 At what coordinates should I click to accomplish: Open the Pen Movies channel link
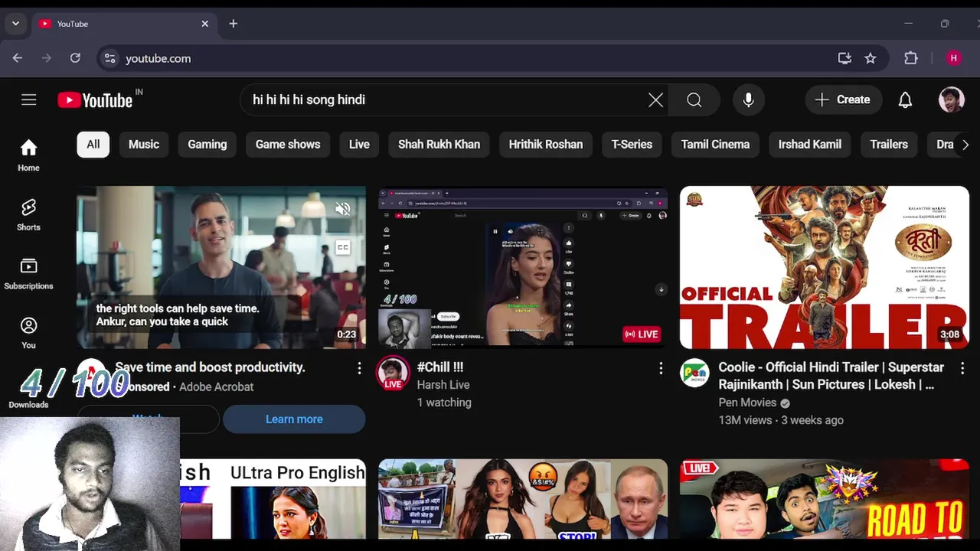(747, 403)
